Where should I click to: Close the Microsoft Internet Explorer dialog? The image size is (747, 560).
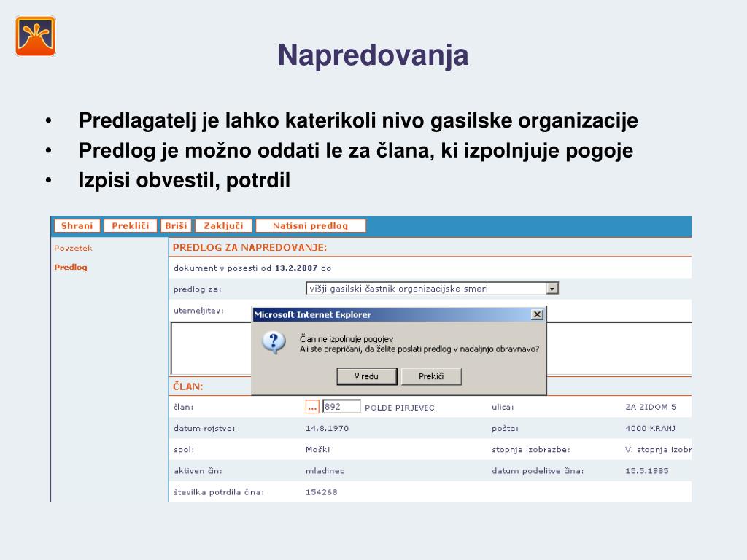point(537,314)
